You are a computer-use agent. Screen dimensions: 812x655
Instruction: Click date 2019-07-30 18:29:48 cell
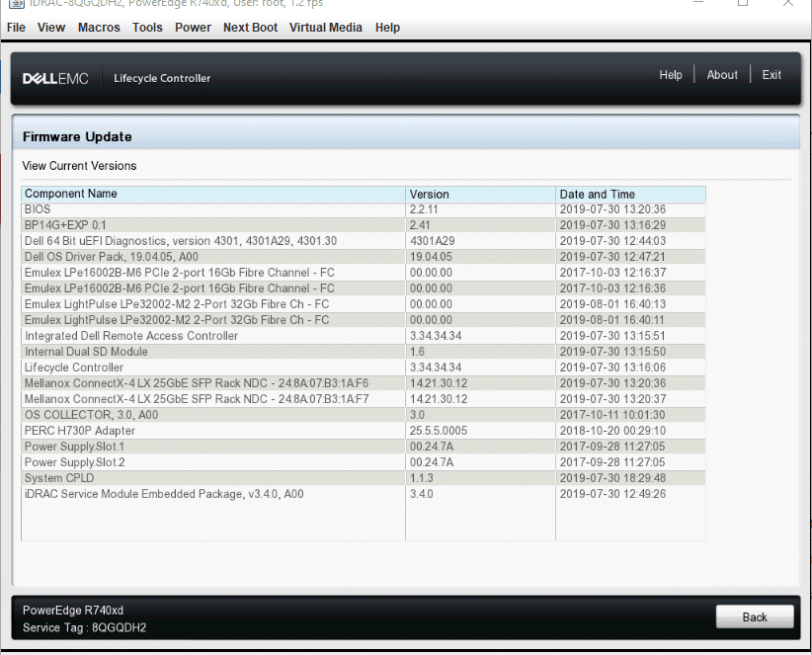coord(630,478)
